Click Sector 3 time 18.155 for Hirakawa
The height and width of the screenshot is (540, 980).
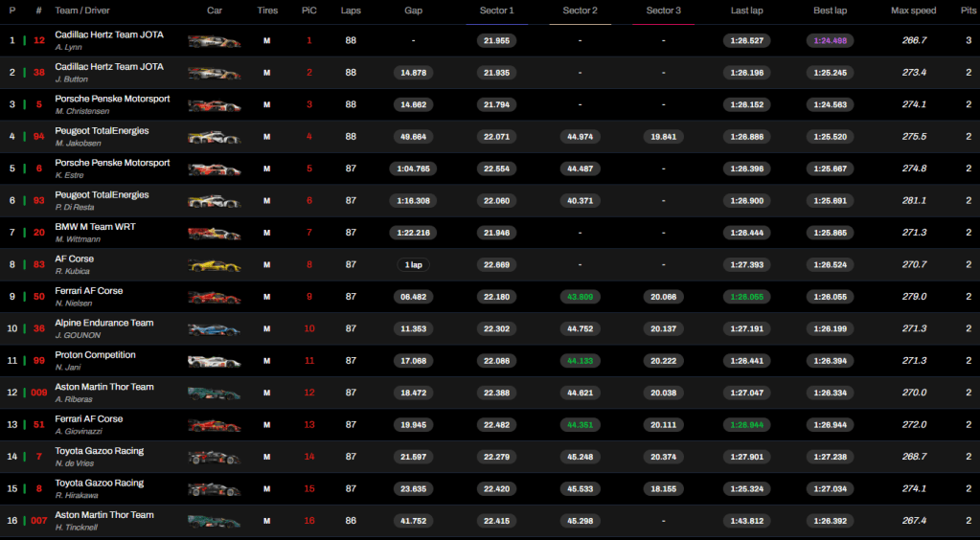click(x=663, y=489)
